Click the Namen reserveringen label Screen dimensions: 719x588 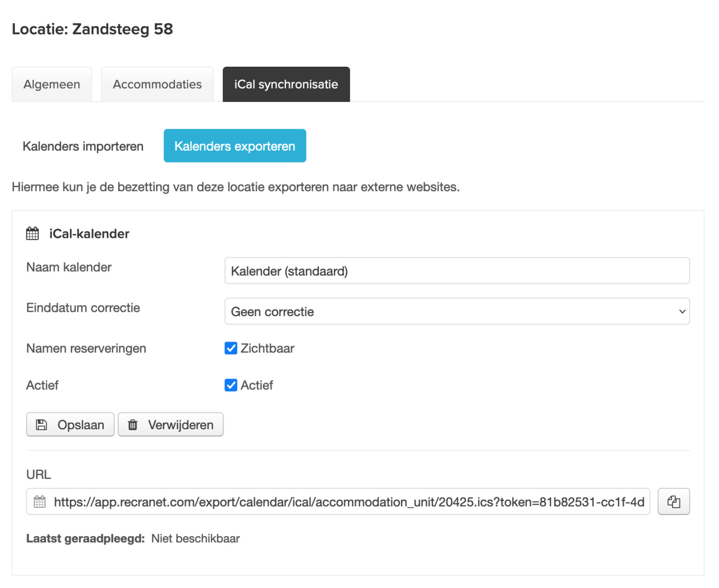coord(86,348)
